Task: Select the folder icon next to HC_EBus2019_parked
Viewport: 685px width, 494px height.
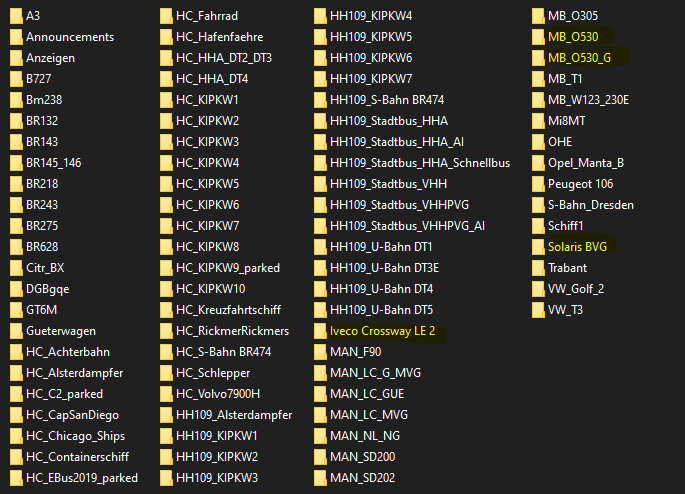Action: pos(14,477)
